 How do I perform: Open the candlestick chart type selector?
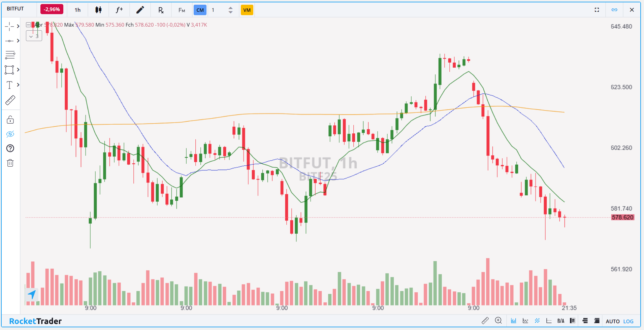[x=98, y=10]
